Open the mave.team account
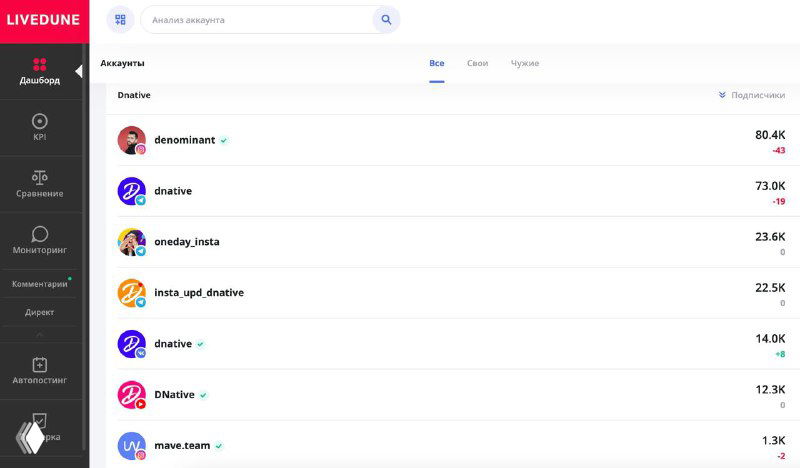This screenshot has width=800, height=468. point(182,446)
